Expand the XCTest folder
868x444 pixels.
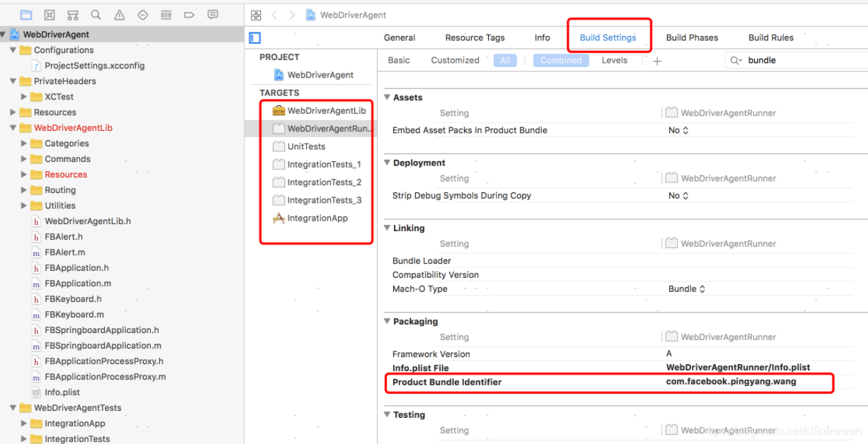pyautogui.click(x=24, y=97)
